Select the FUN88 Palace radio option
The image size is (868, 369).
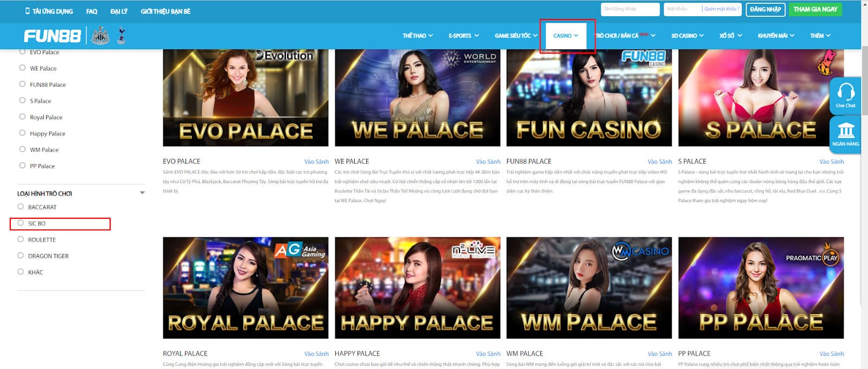22,84
